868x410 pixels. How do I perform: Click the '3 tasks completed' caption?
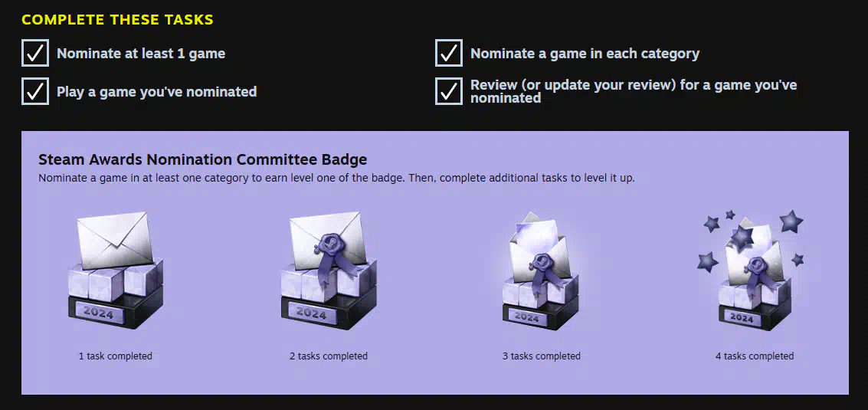tap(542, 356)
